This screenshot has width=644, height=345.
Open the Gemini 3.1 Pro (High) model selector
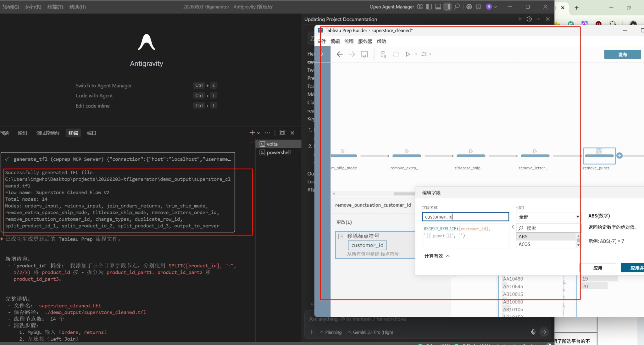(x=370, y=332)
